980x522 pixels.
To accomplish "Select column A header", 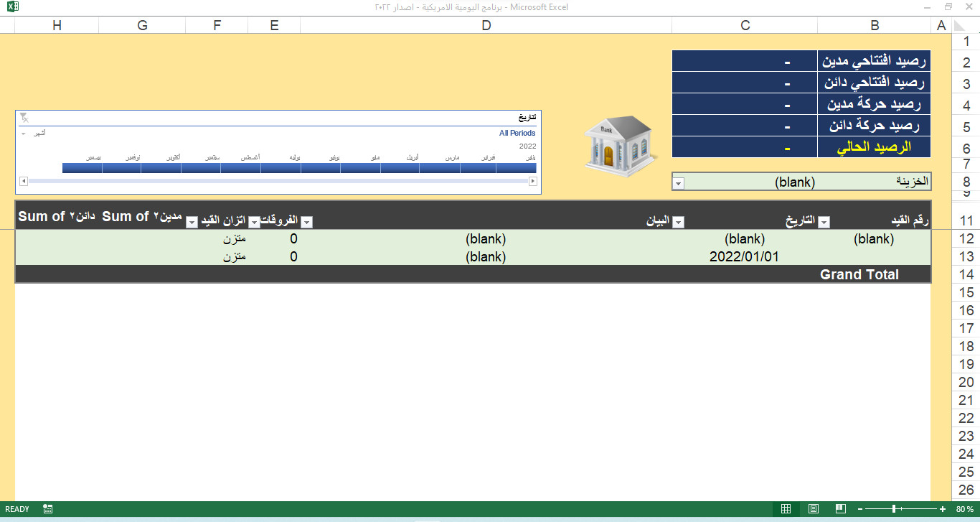I will pyautogui.click(x=941, y=26).
